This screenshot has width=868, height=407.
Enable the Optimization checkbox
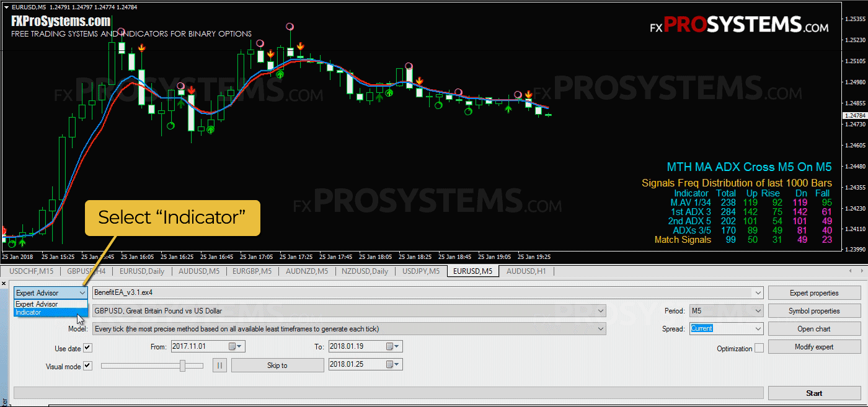coord(759,348)
